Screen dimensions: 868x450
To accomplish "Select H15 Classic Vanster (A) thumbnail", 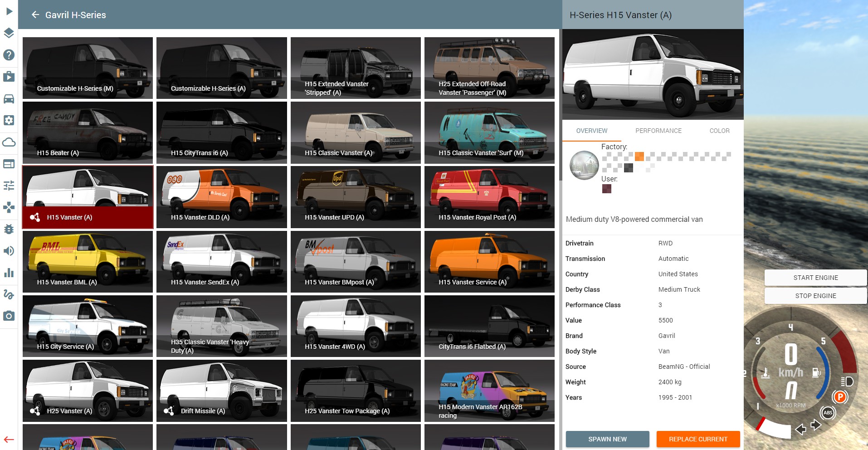I will pyautogui.click(x=356, y=132).
